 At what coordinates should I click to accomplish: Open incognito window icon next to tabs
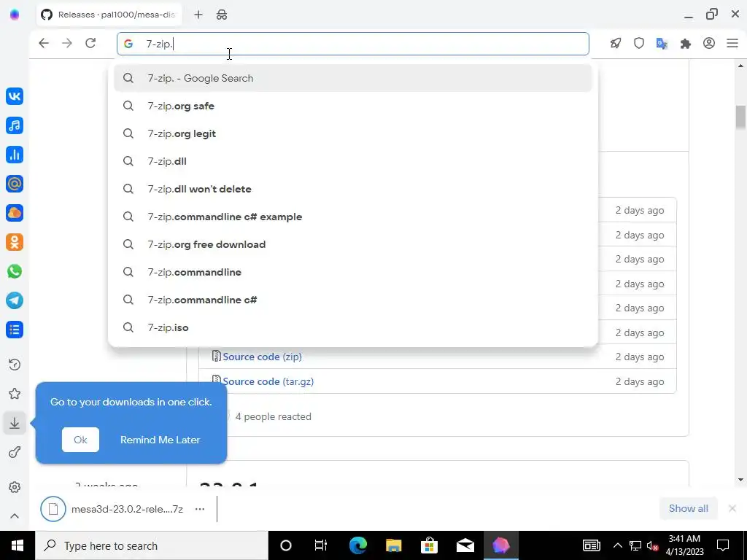point(222,15)
